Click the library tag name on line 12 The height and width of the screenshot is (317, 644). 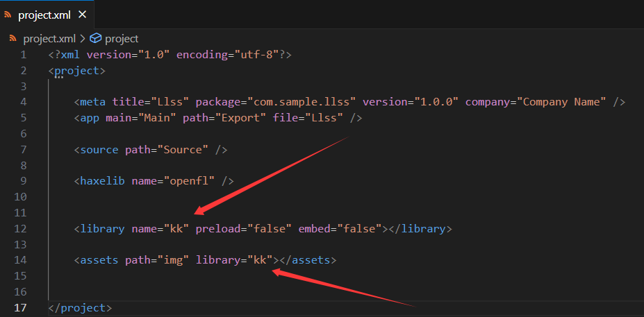tap(102, 228)
